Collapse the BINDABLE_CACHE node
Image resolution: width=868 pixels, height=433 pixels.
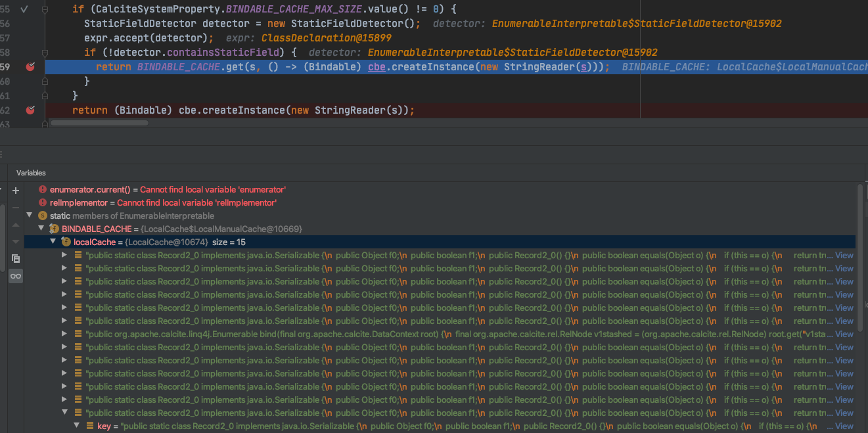[41, 229]
